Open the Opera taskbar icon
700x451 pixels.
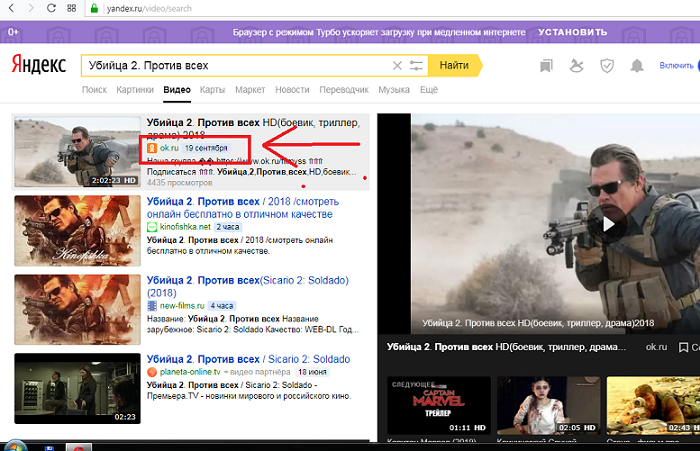79,447
